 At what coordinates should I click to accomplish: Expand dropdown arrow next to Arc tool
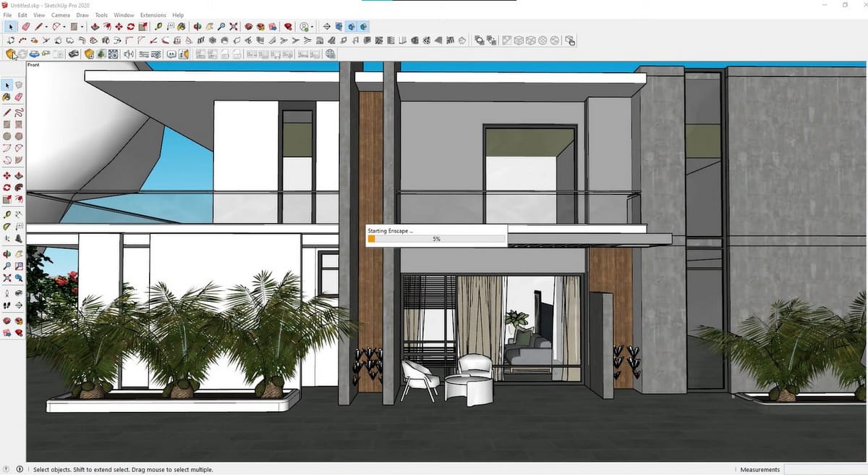[x=64, y=27]
